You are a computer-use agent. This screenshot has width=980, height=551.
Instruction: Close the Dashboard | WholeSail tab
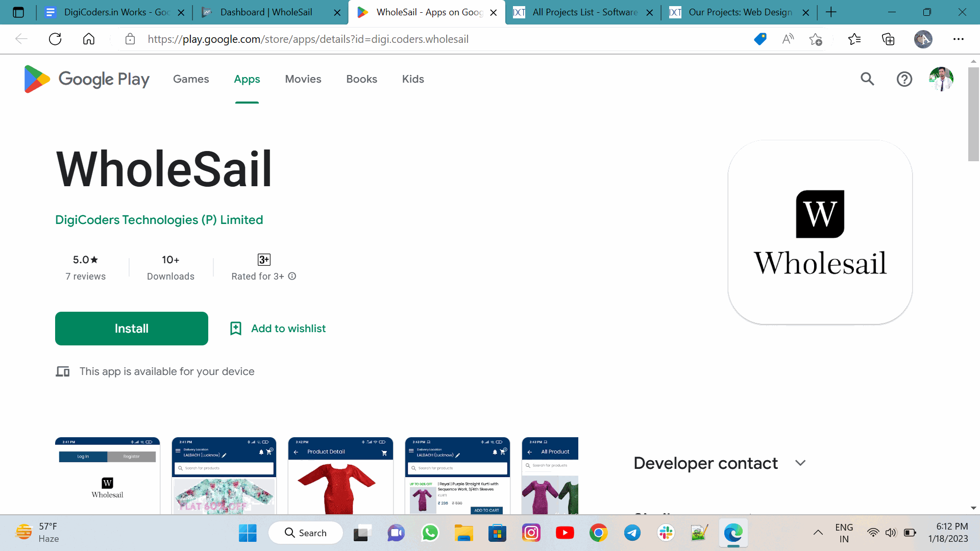pos(337,13)
